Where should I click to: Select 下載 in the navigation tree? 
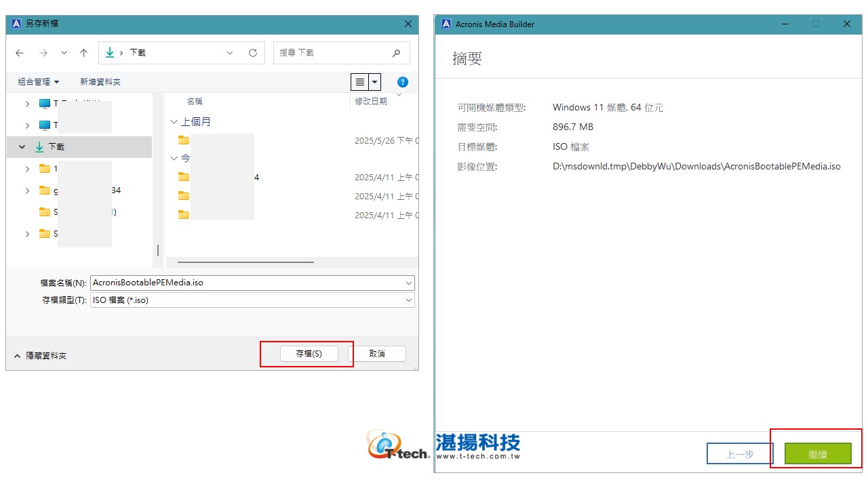point(79,146)
